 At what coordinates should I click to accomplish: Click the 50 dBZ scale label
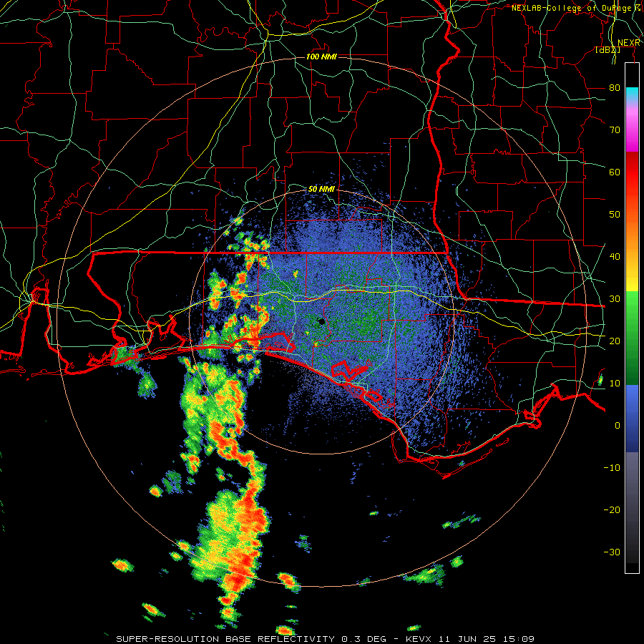pos(615,215)
